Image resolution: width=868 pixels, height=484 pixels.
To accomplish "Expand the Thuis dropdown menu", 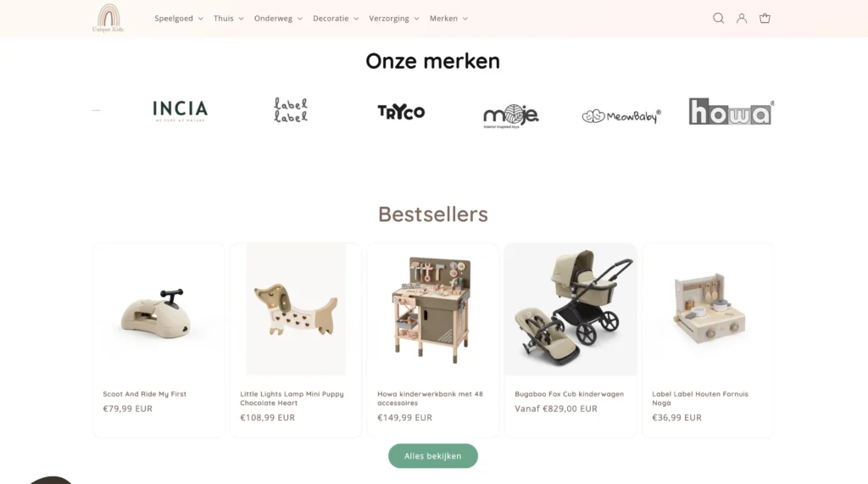I will pyautogui.click(x=228, y=19).
